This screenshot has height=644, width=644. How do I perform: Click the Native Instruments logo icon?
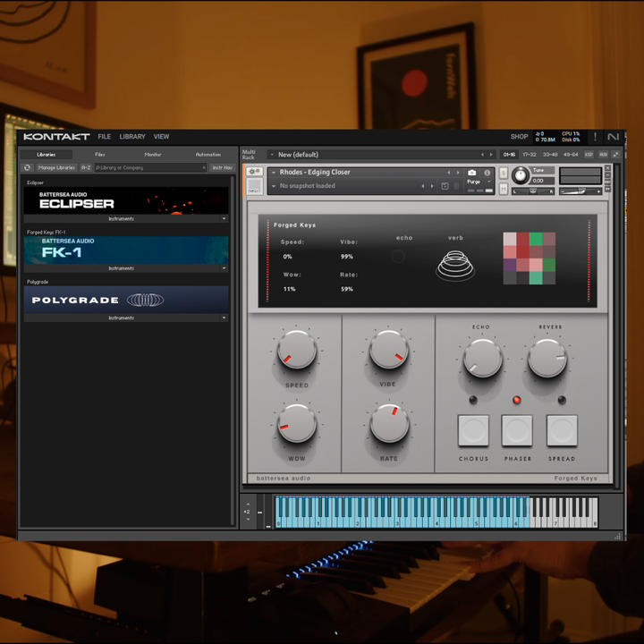613,137
